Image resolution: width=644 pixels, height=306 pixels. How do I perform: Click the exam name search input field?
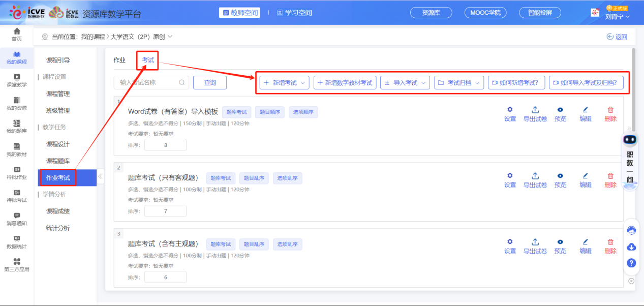(x=148, y=82)
